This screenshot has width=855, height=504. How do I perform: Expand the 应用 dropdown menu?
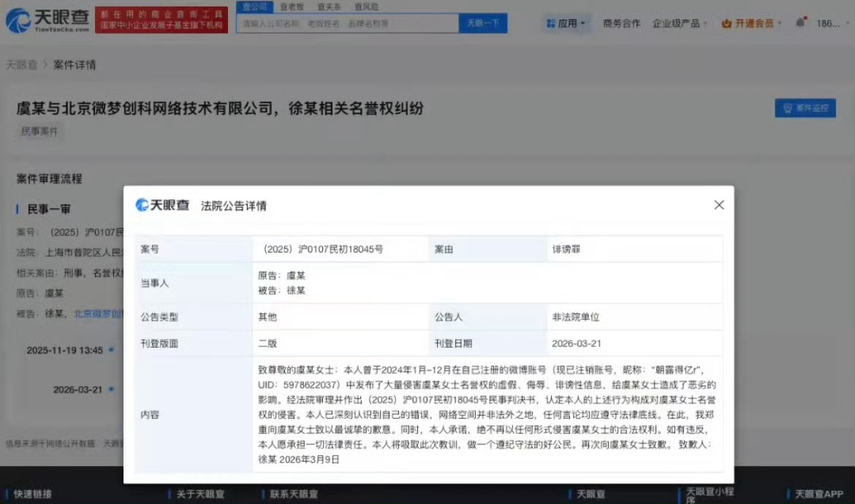[x=566, y=23]
